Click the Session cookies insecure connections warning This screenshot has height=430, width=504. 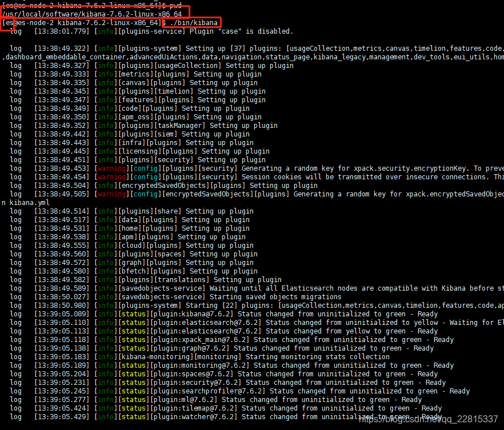(257, 177)
